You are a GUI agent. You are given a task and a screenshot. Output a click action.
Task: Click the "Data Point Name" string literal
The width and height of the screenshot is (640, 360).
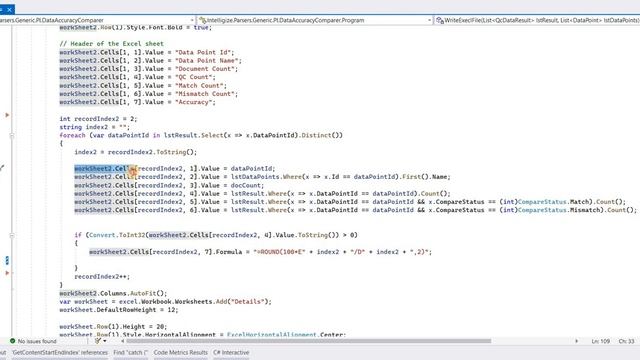point(207,60)
